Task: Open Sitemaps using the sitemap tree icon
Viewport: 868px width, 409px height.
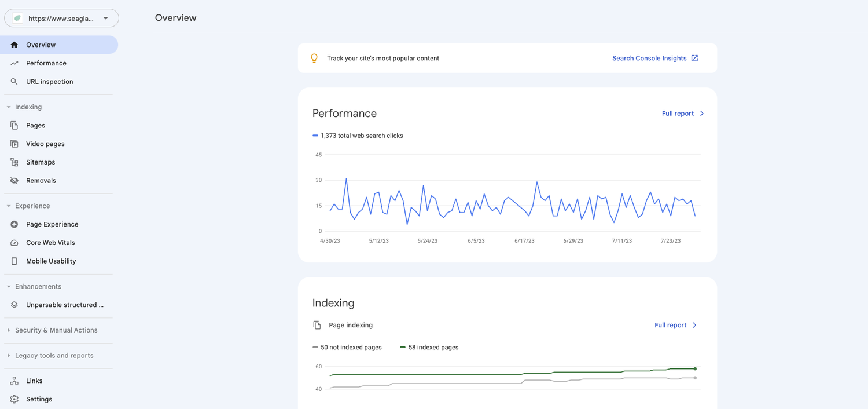Action: [13, 162]
